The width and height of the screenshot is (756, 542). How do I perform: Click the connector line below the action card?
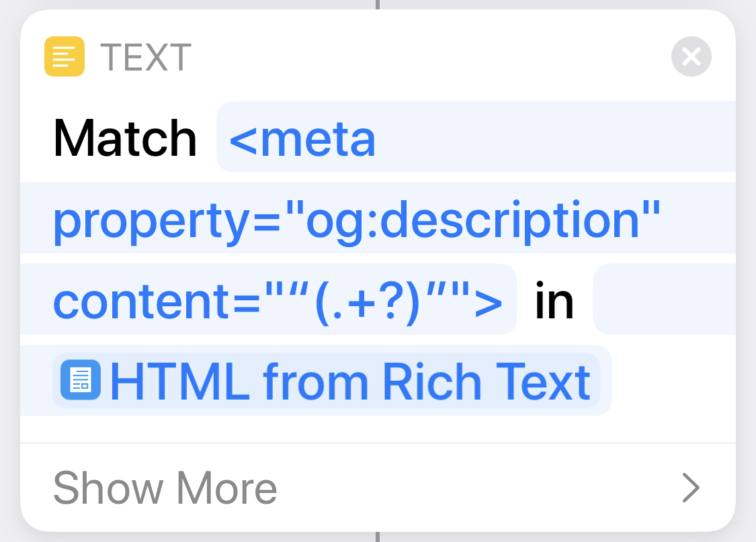(x=378, y=537)
